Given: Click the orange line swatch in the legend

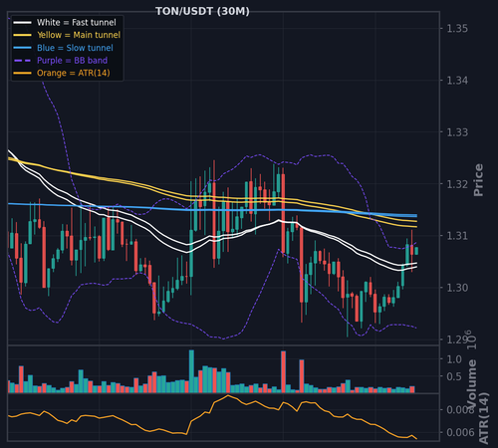Looking at the screenshot, I should [22, 73].
